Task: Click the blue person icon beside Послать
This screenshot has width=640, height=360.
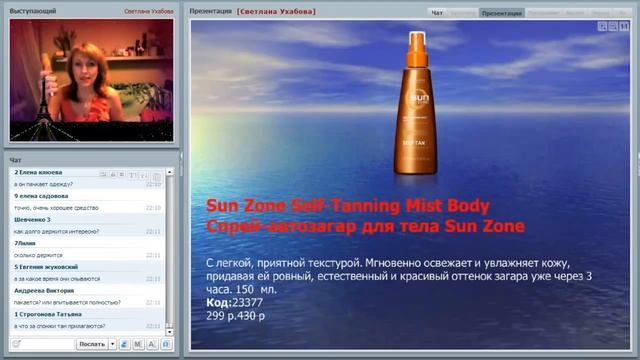Action: point(124,344)
